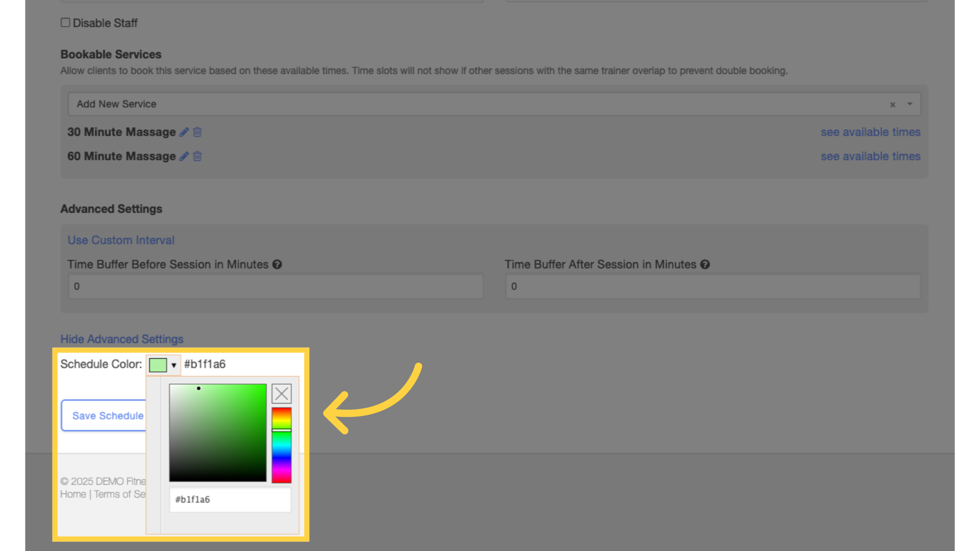
Task: Toggle the Schedule Color dropdown arrow
Action: tap(174, 365)
